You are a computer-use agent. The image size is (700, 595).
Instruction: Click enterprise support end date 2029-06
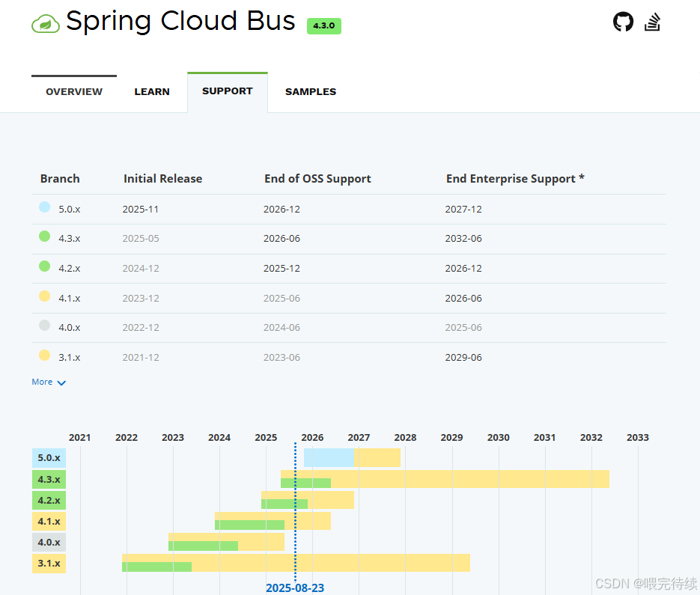[463, 358]
